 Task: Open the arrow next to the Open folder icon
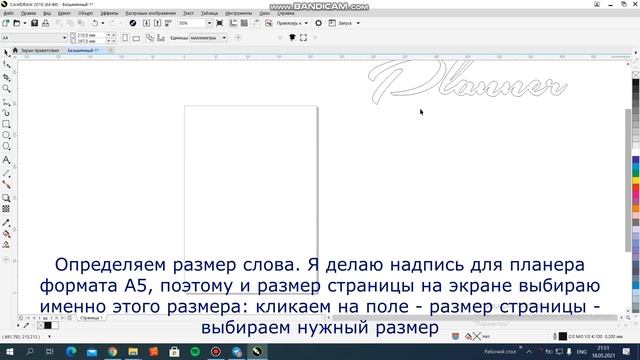pyautogui.click(x=24, y=23)
